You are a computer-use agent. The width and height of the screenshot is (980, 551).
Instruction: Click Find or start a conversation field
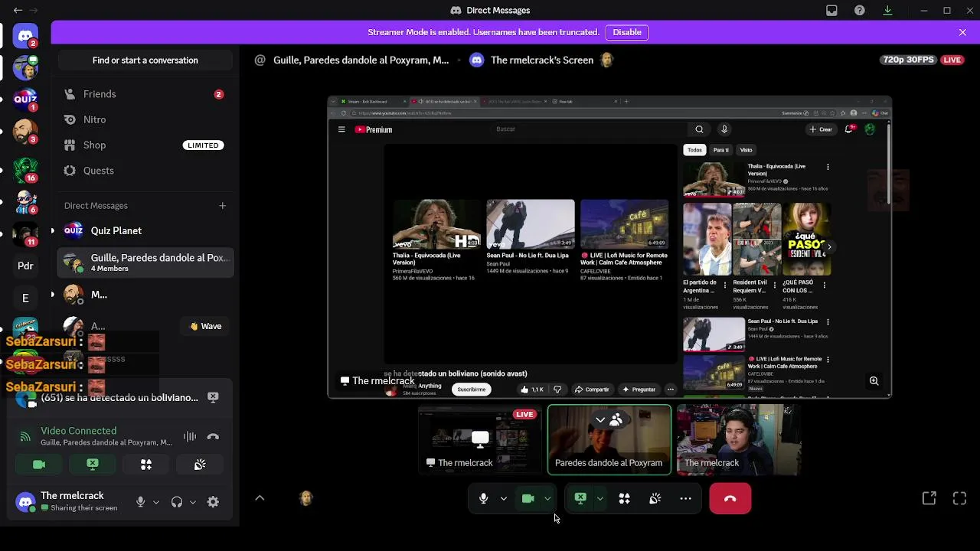(145, 60)
